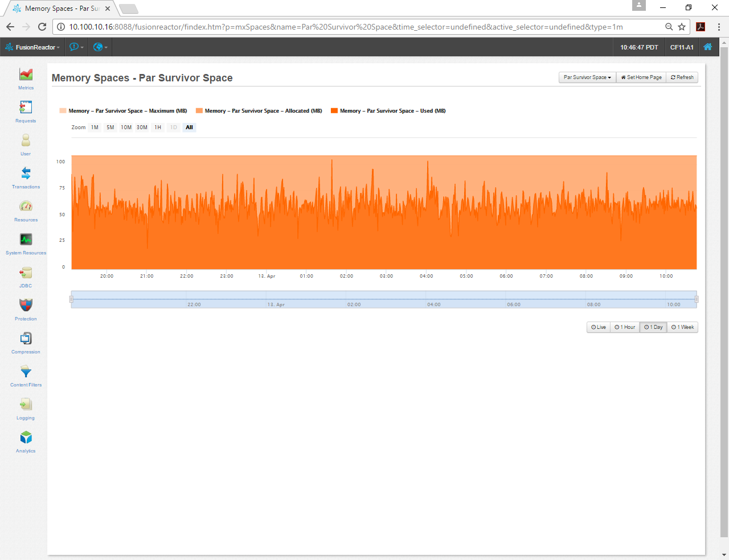Click the Chrome profile icon
The image size is (729, 560).
tap(639, 5)
